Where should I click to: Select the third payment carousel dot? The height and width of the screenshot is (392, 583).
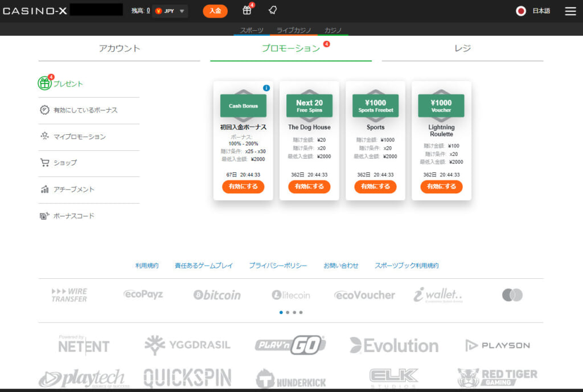pyautogui.click(x=294, y=312)
